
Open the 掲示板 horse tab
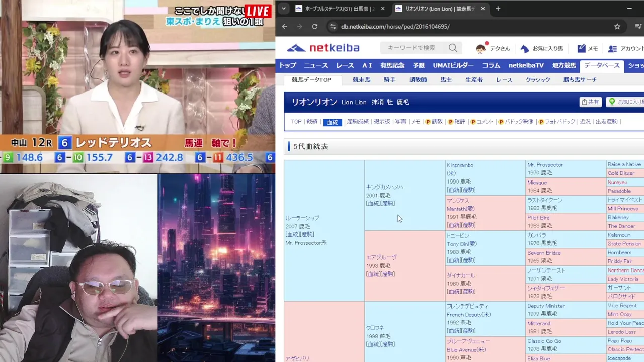(382, 122)
